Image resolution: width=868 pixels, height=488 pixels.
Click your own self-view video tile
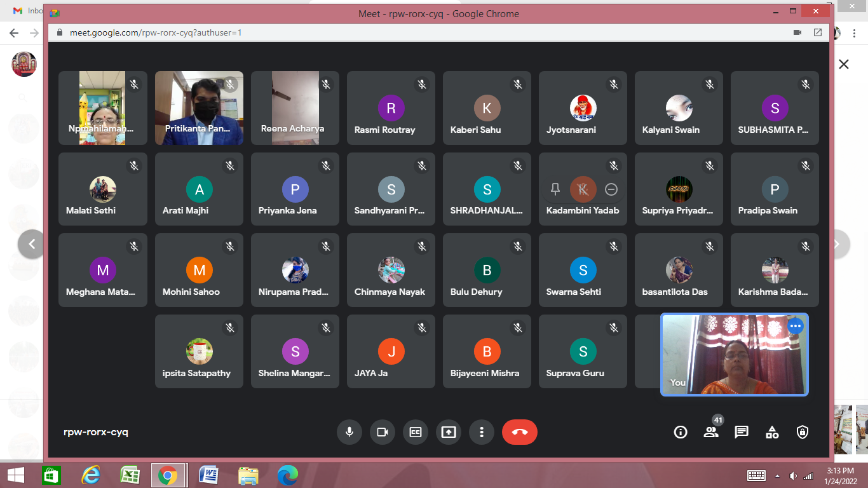pos(735,355)
